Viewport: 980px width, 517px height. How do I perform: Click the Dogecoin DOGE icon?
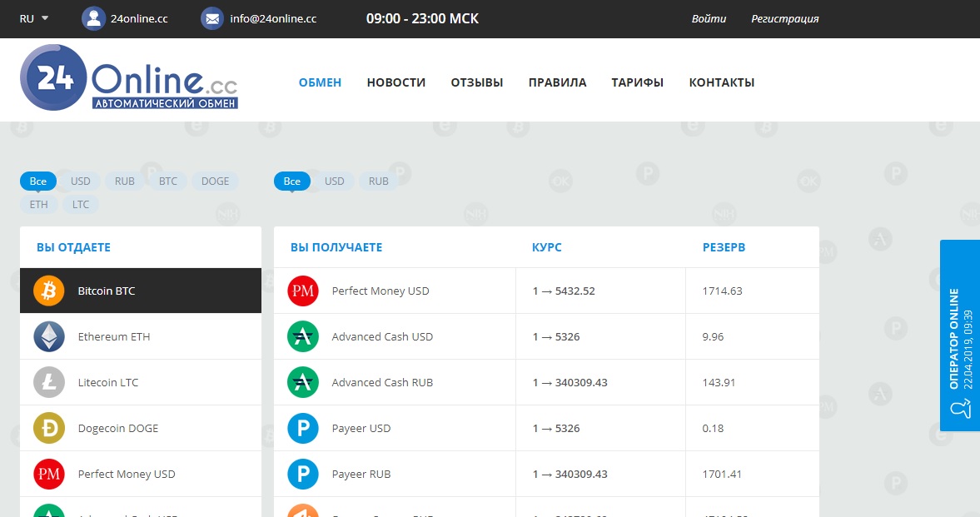(x=49, y=429)
